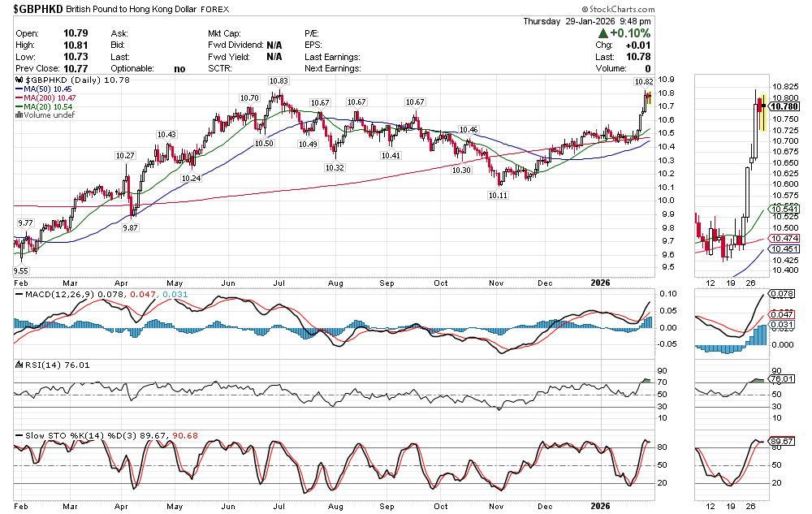Click the 2026 year marker on time axis

[x=601, y=283]
